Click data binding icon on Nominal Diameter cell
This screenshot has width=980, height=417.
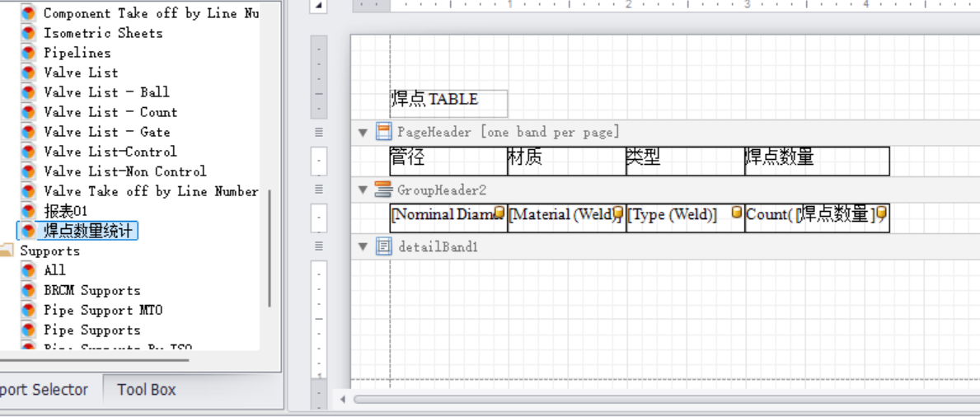coord(499,213)
